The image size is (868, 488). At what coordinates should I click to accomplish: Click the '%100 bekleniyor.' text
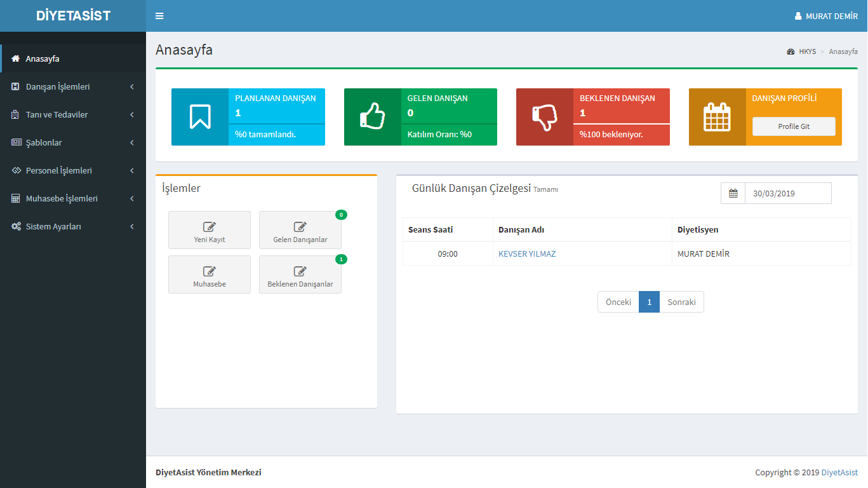[611, 134]
